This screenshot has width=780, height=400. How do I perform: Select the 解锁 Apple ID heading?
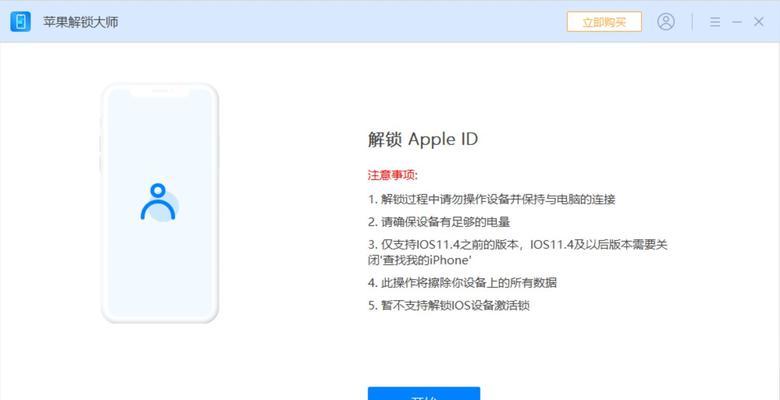tap(423, 140)
